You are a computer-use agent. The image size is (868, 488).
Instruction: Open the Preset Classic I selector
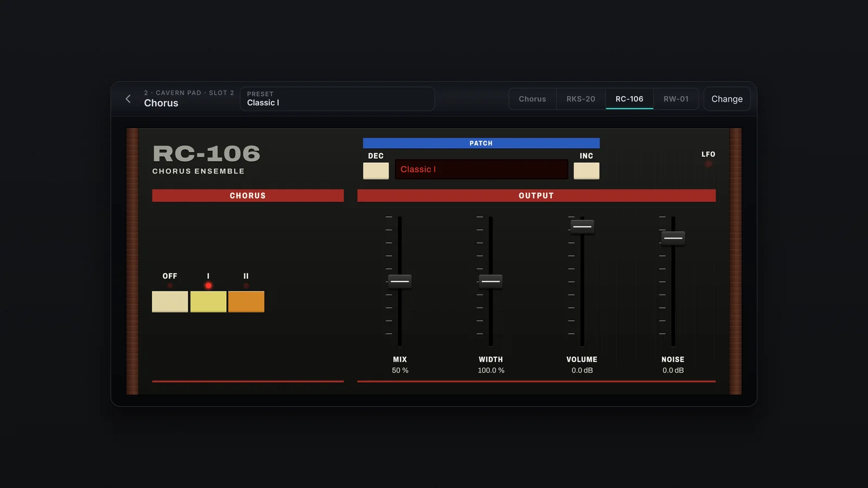(x=337, y=99)
